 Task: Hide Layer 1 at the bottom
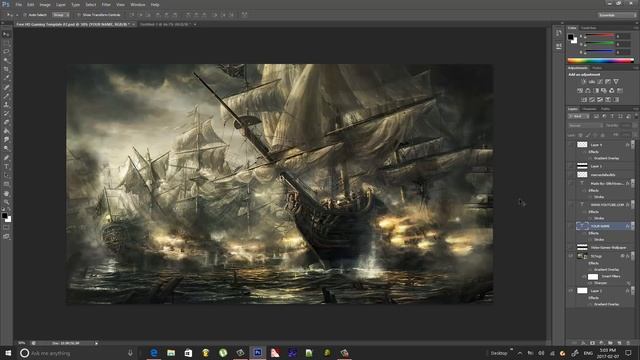[571, 291]
